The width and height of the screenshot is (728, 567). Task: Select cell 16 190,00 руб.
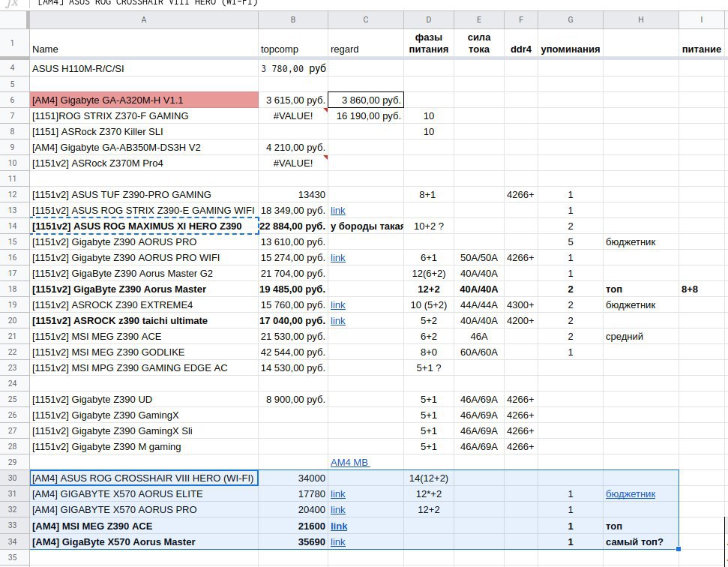click(x=366, y=116)
